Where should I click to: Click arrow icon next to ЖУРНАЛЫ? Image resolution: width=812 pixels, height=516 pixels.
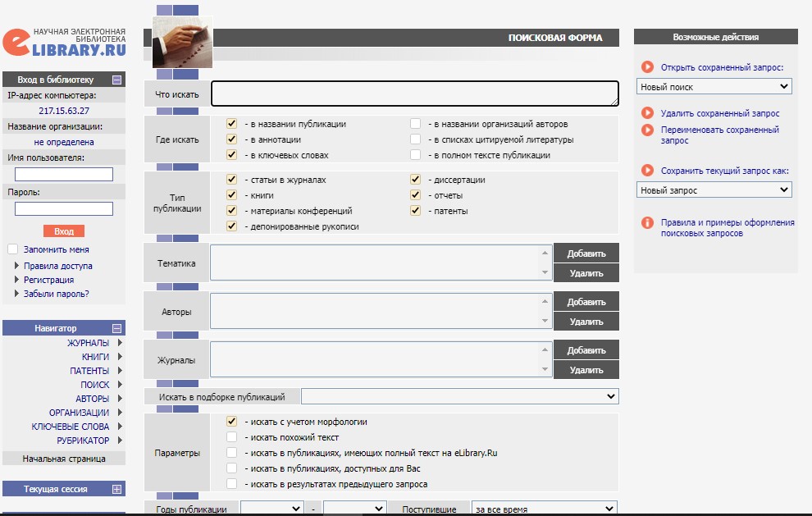[x=120, y=342]
